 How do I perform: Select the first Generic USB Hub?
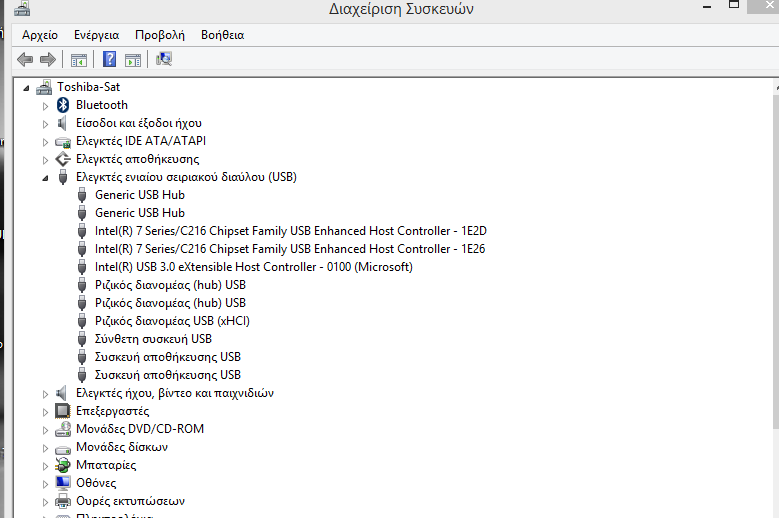(140, 195)
